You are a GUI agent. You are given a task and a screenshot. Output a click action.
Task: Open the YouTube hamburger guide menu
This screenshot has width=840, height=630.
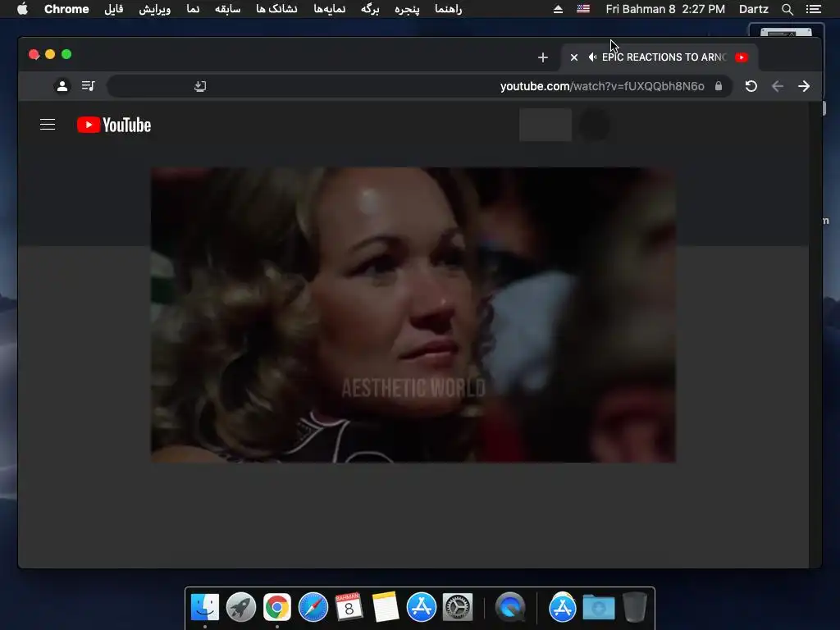point(48,125)
